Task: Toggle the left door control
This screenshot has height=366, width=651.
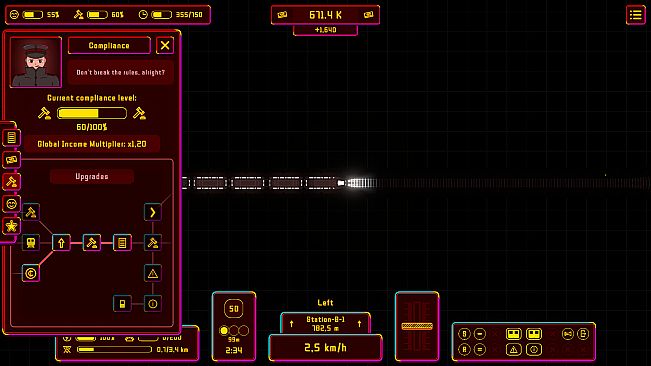Action: point(514,334)
